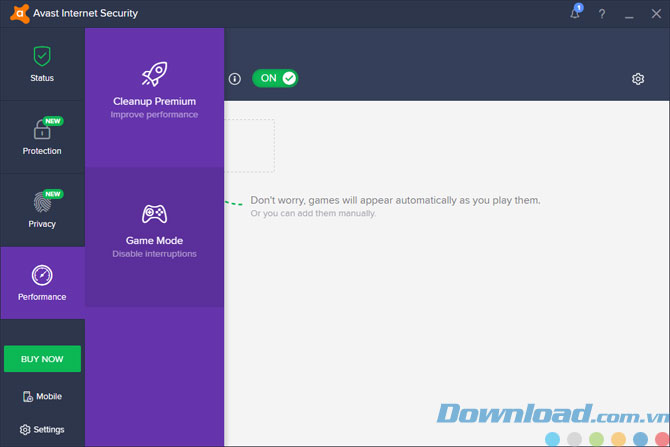Turn off the Game Mode ON switch
Viewport: 670px width, 447px height.
pyautogui.click(x=275, y=78)
